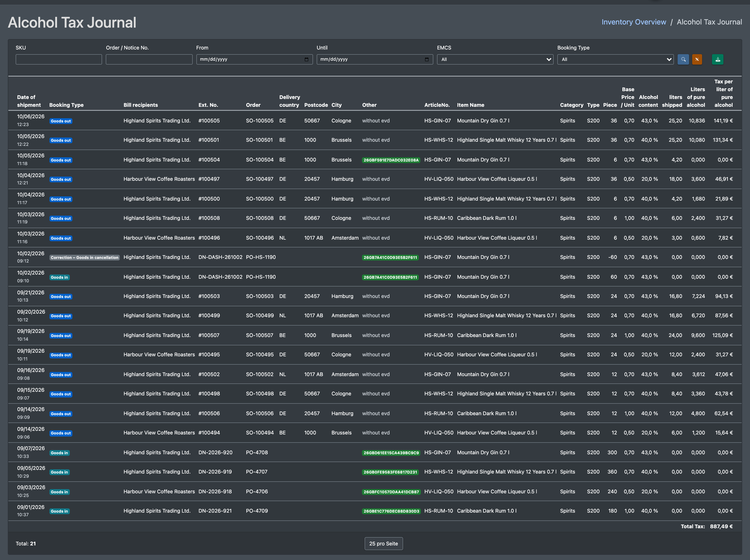Click the Until date field
This screenshot has height=560, width=750.
[x=374, y=59]
